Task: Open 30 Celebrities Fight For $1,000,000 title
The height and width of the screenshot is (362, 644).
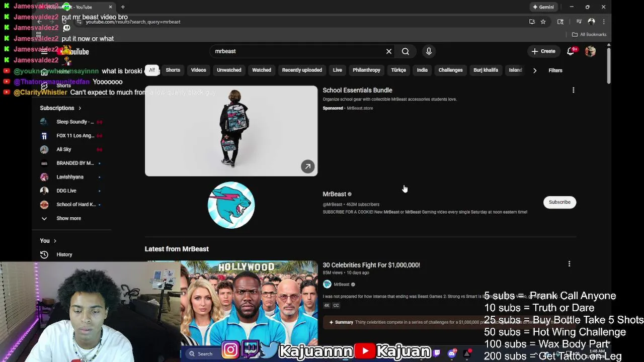Action: 371,265
